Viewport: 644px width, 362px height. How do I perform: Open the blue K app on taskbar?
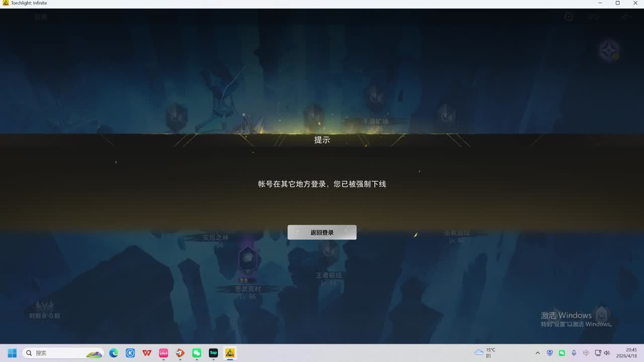[x=130, y=353]
